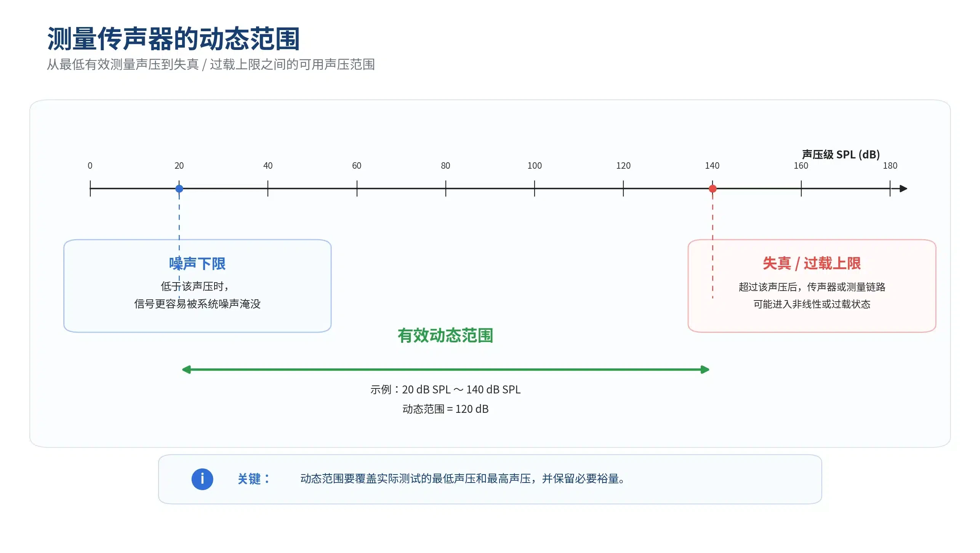Click the blue info icon
980x553 pixels.
(202, 479)
